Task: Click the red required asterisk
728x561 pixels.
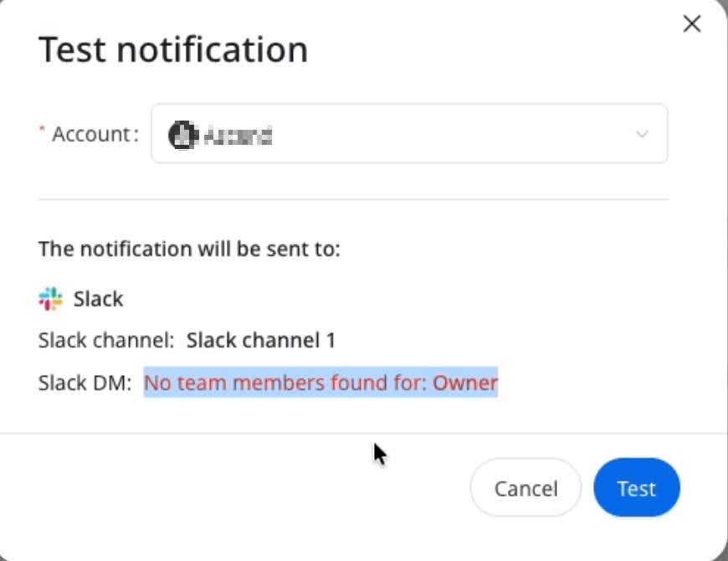Action: coord(42,132)
